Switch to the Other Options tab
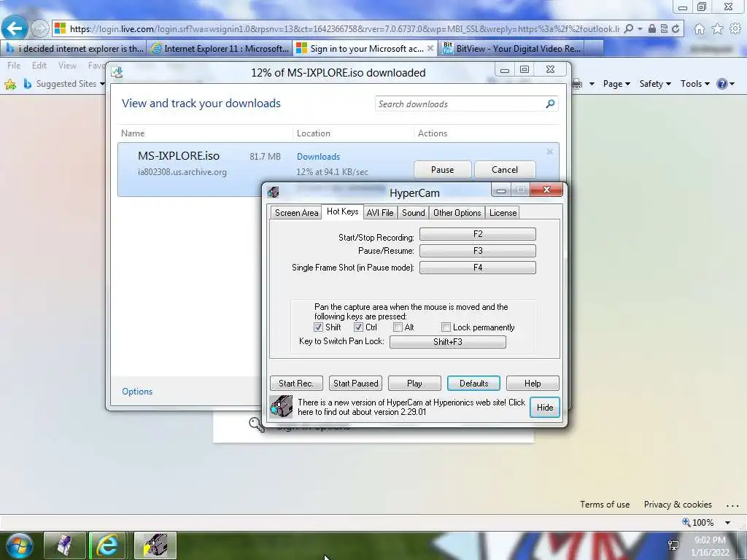This screenshot has width=747, height=560. [457, 213]
